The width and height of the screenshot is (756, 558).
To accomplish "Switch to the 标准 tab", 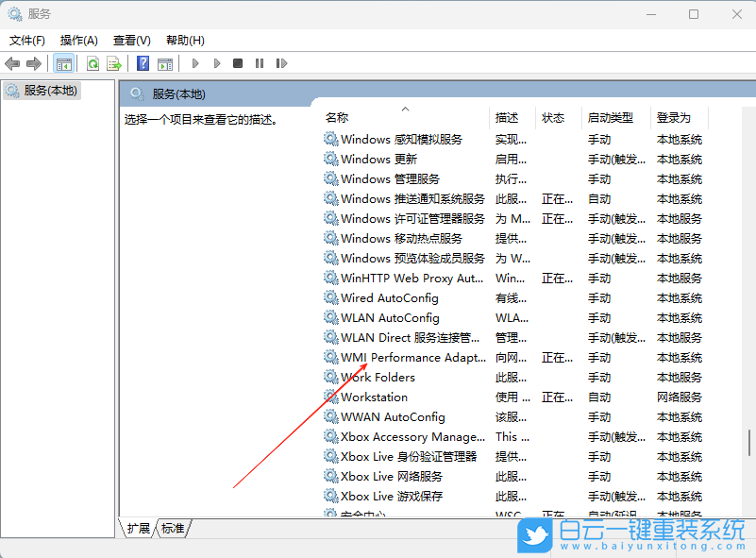I will pyautogui.click(x=172, y=529).
